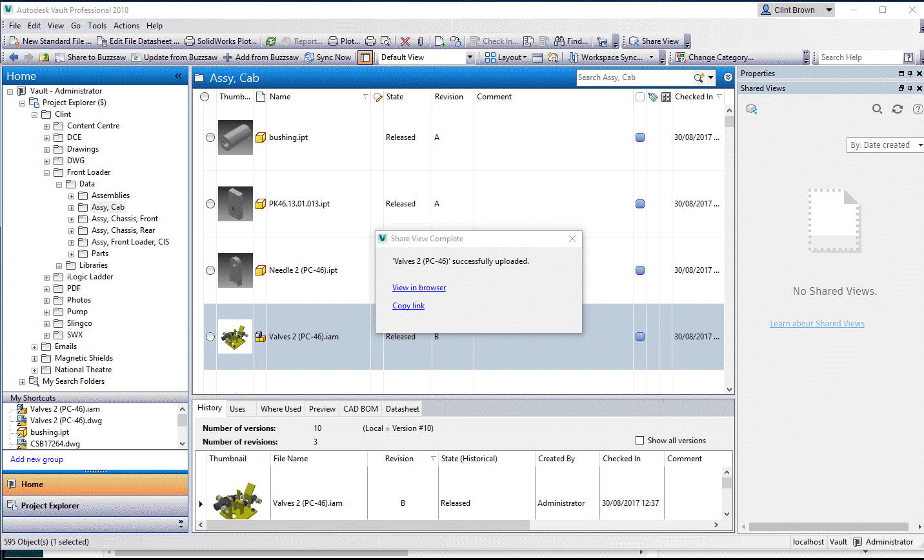Click the Project Explorer navigation button
Screen dimensions: 924x560
click(x=95, y=506)
